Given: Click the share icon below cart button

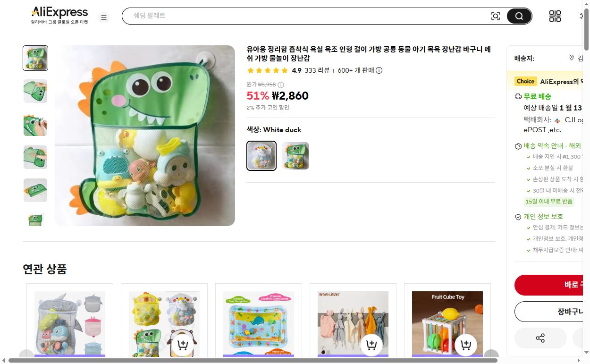Looking at the screenshot, I should (x=540, y=338).
